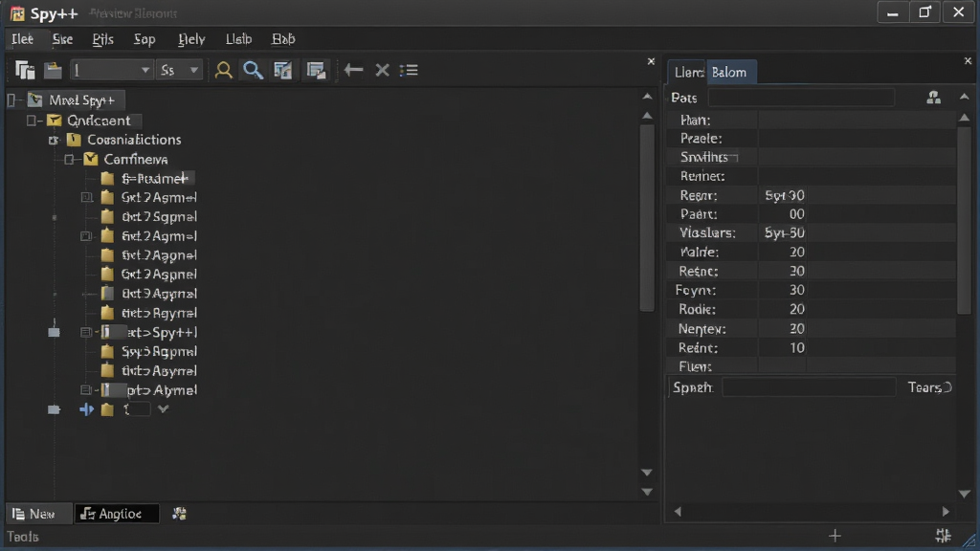Select the dxt 2 Sgpnel tree item
The image size is (980, 551).
click(x=160, y=217)
